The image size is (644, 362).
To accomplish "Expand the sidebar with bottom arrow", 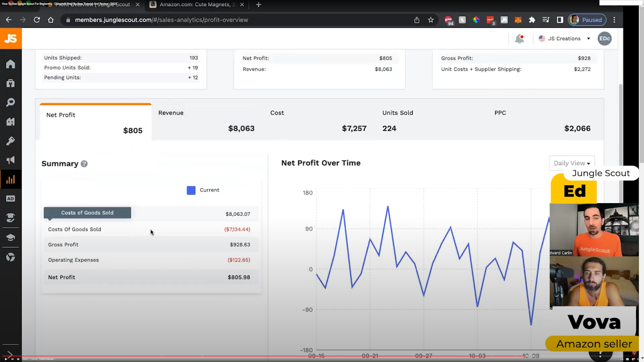I will tap(10, 354).
